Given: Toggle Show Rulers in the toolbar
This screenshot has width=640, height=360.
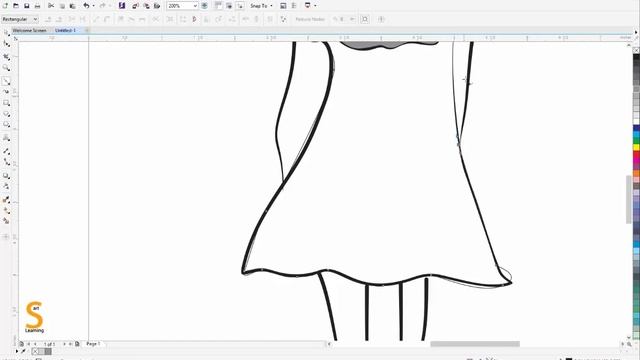Looking at the screenshot, I should 218,6.
